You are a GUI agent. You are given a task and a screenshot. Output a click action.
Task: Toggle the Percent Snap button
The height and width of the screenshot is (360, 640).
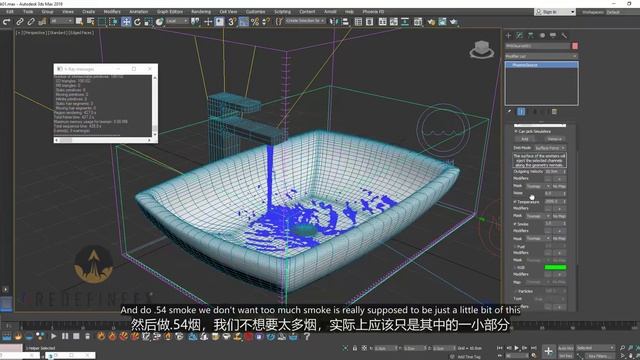pyautogui.click(x=255, y=22)
